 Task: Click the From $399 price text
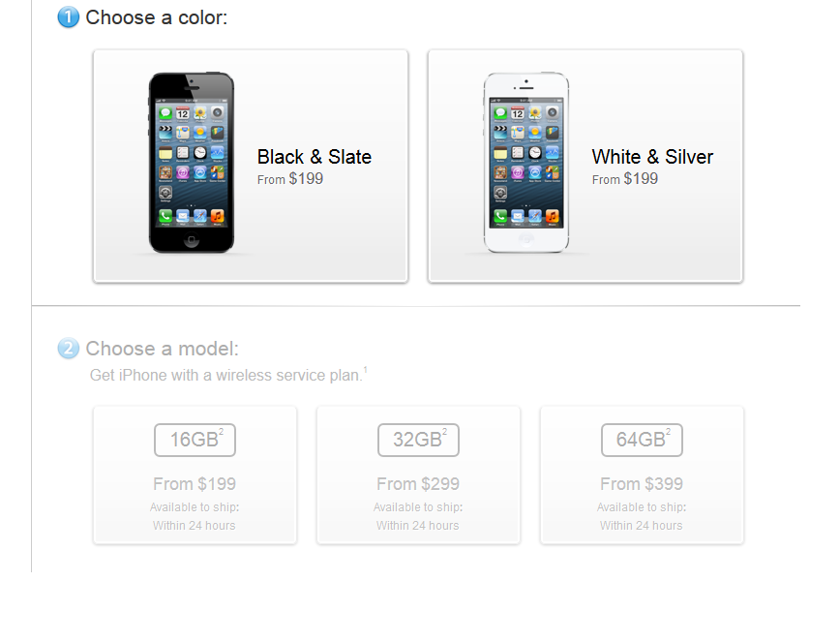tap(642, 484)
